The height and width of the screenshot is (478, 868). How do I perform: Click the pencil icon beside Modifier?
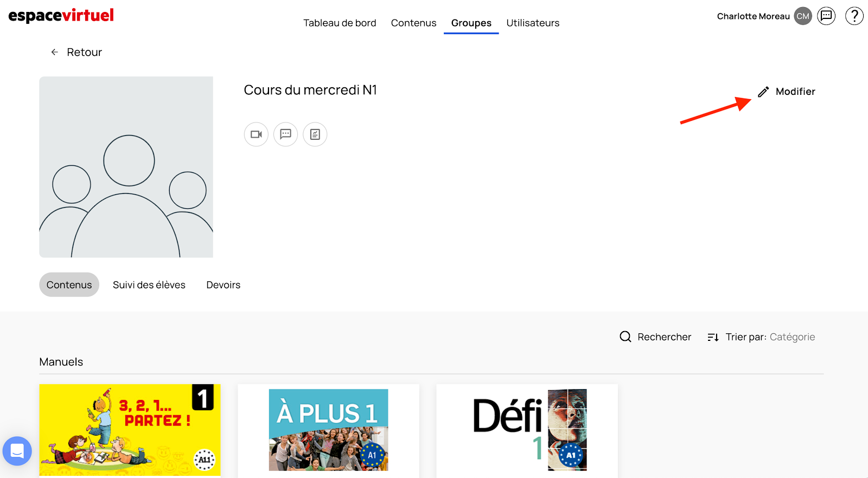[763, 92]
